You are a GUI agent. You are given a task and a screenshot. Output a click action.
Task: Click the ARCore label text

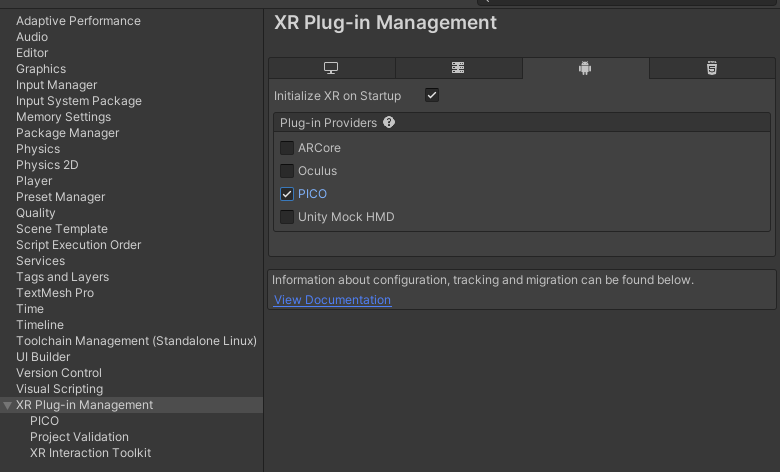click(x=319, y=148)
